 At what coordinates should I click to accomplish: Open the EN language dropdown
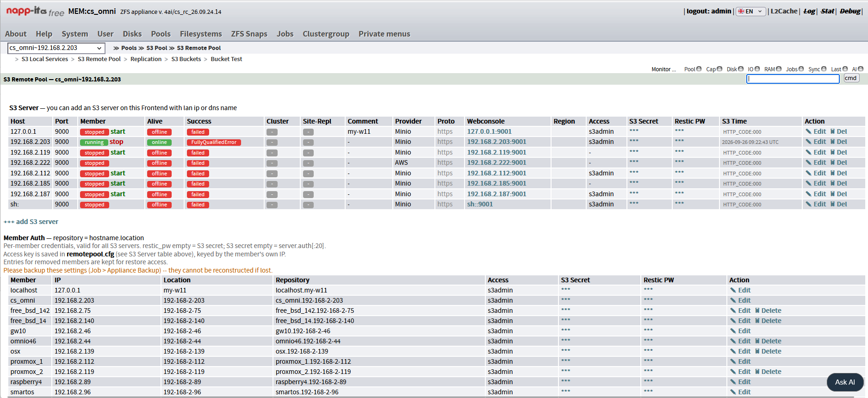[751, 12]
